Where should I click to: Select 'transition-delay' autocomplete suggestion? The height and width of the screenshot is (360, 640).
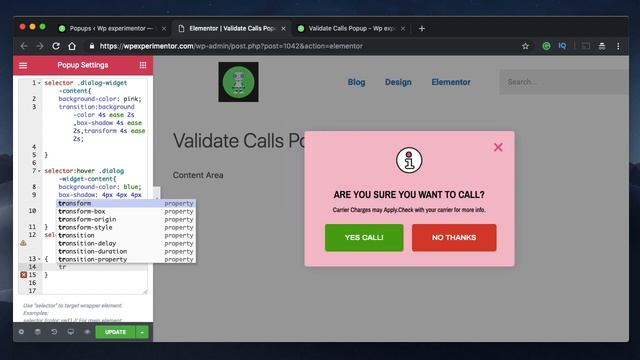(126, 243)
